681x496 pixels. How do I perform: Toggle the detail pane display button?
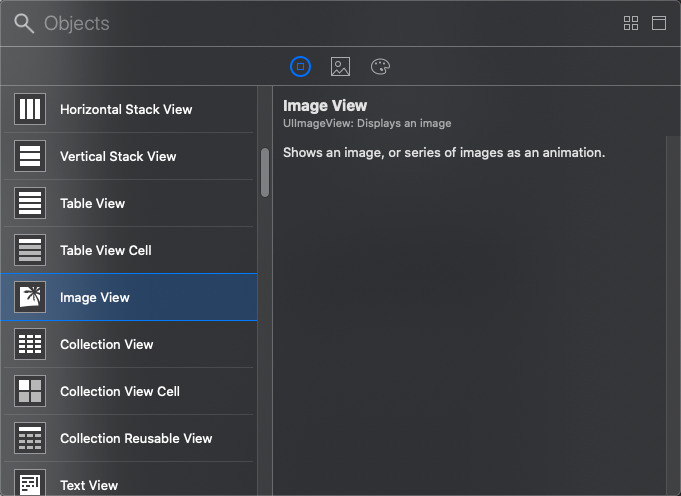click(659, 23)
